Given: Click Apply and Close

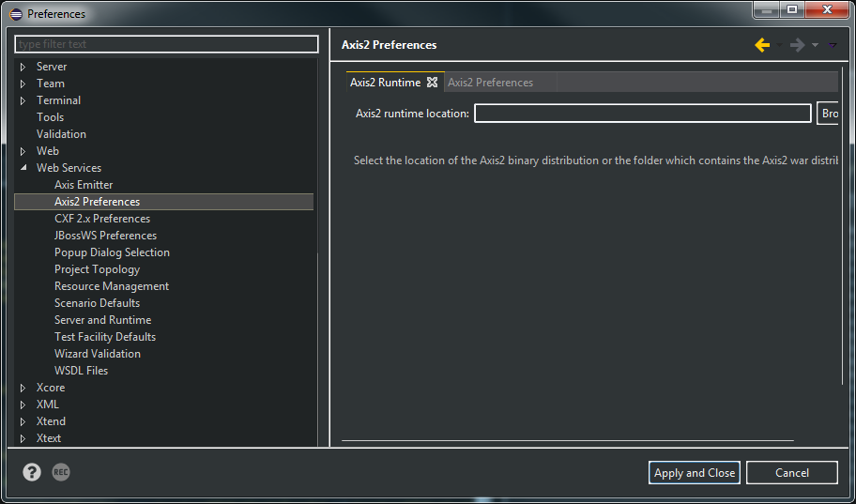Looking at the screenshot, I should pyautogui.click(x=695, y=473).
